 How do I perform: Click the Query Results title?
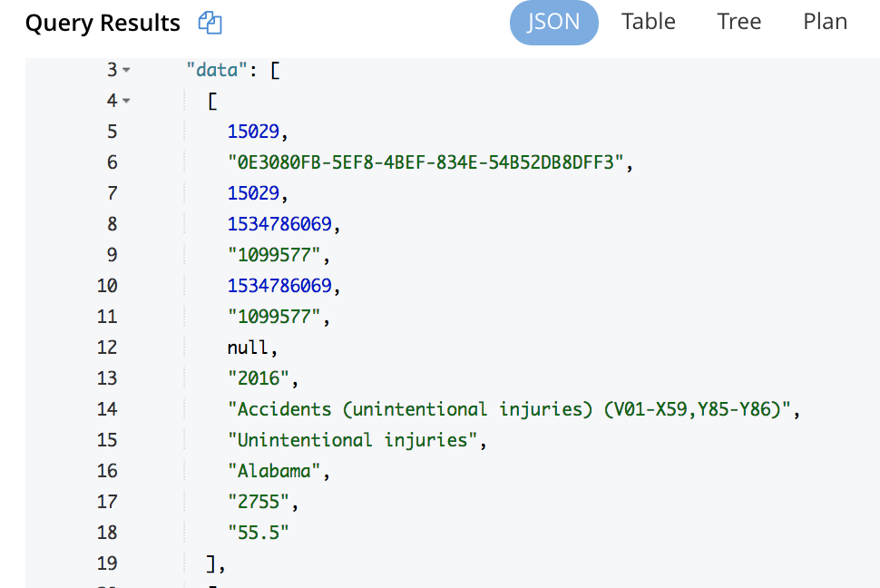tap(102, 22)
